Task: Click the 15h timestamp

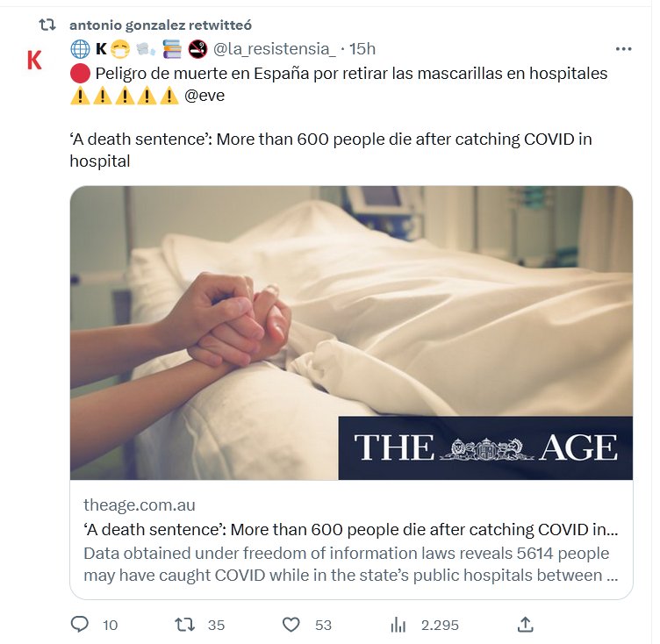Action: coord(362,49)
